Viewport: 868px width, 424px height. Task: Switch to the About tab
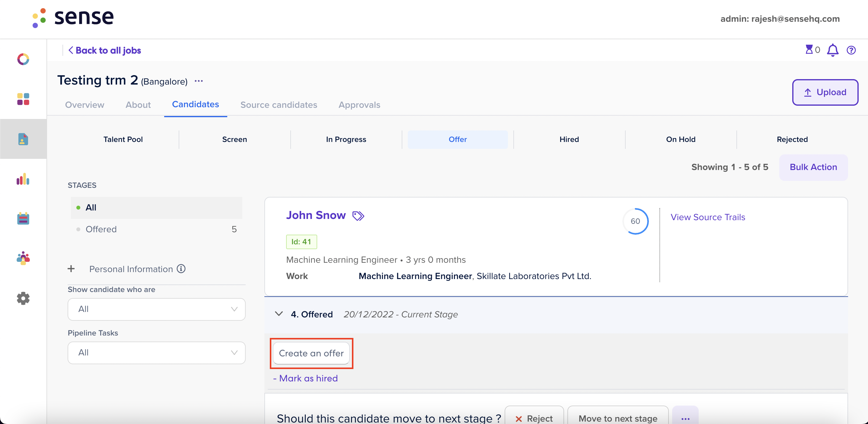pyautogui.click(x=138, y=105)
